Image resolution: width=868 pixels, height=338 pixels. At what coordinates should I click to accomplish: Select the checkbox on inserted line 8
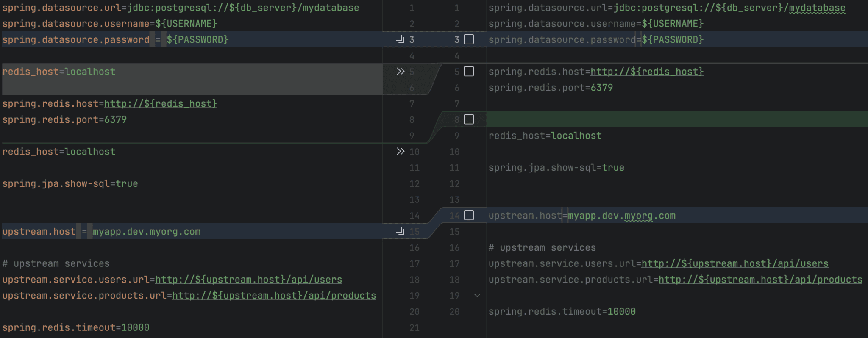pyautogui.click(x=469, y=119)
